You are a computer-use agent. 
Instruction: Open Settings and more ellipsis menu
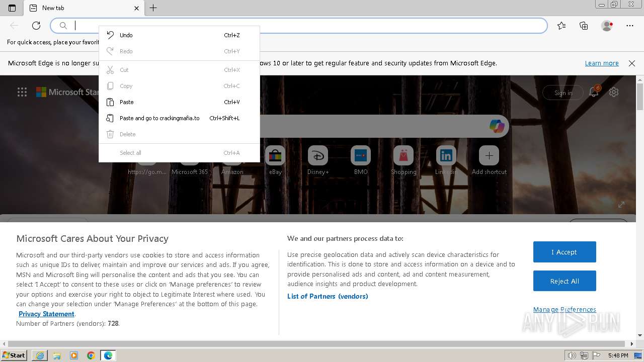(x=630, y=26)
